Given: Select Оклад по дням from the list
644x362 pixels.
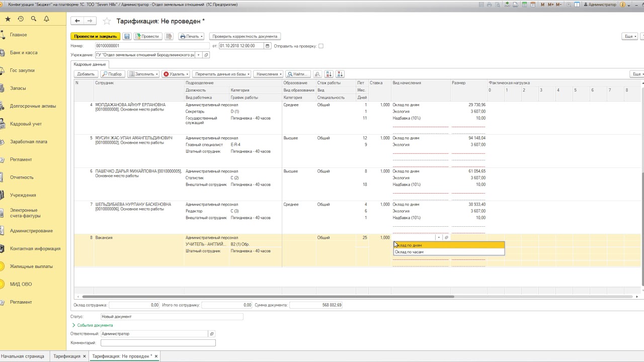Looking at the screenshot, I should tap(449, 245).
